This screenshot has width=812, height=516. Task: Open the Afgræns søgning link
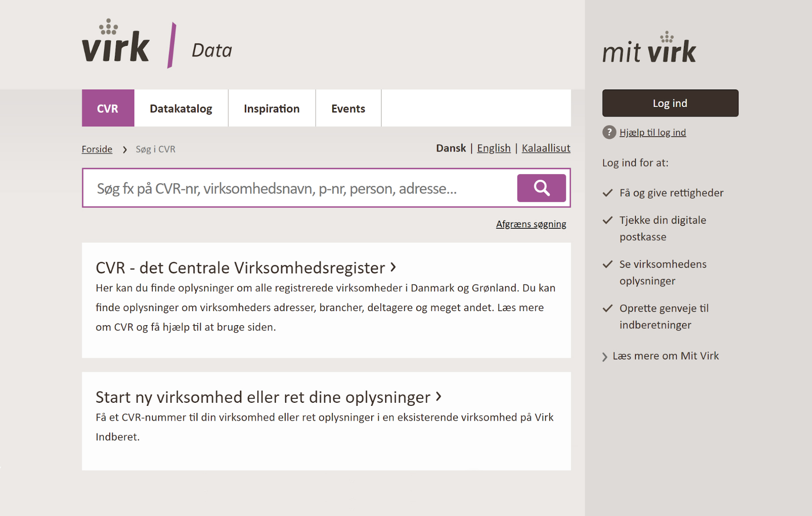click(531, 224)
